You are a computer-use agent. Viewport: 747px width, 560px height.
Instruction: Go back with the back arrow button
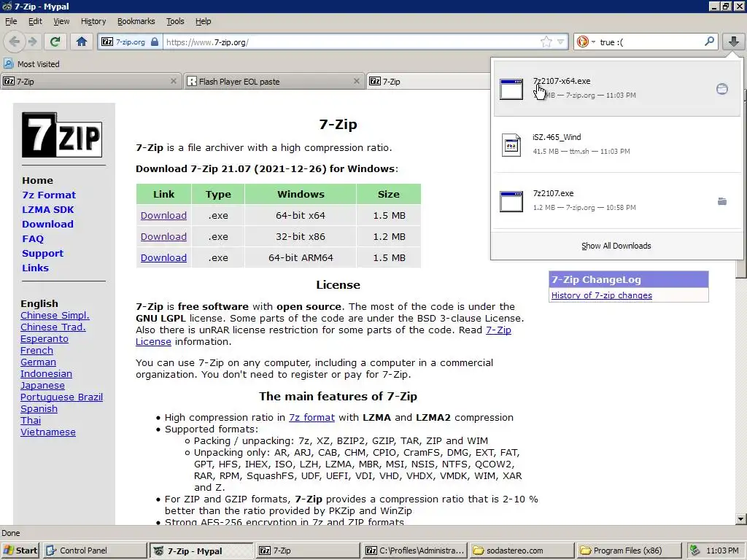[15, 42]
